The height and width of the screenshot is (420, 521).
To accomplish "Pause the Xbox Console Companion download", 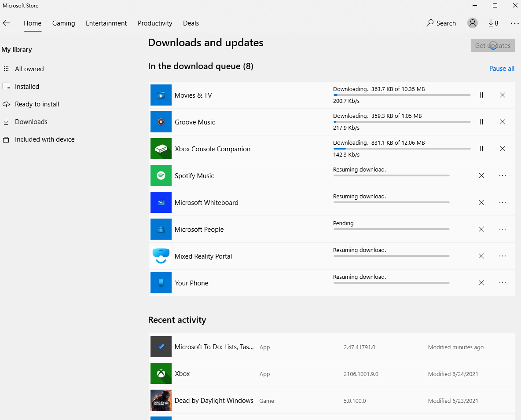I will tap(481, 149).
